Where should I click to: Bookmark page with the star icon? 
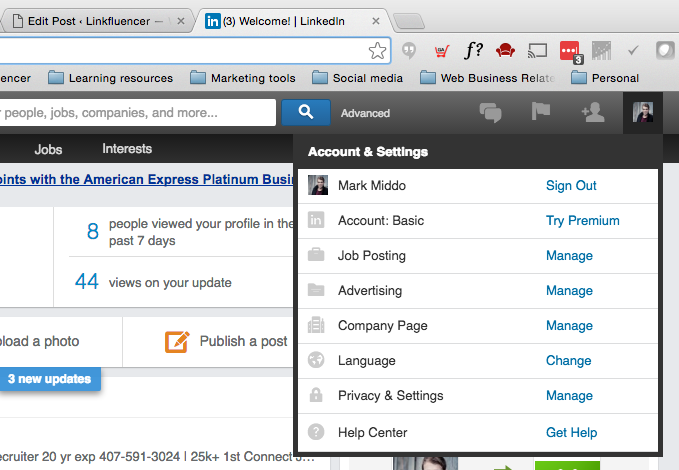pyautogui.click(x=377, y=51)
